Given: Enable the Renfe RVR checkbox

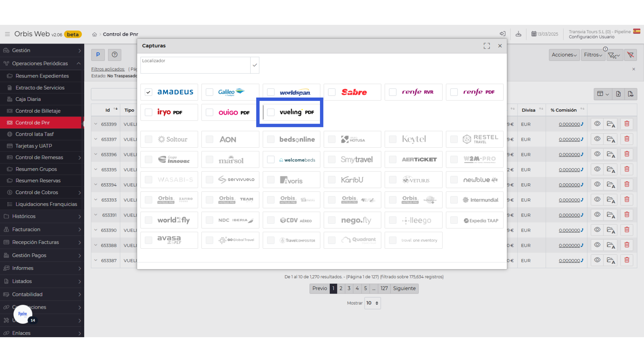Looking at the screenshot, I should [393, 92].
